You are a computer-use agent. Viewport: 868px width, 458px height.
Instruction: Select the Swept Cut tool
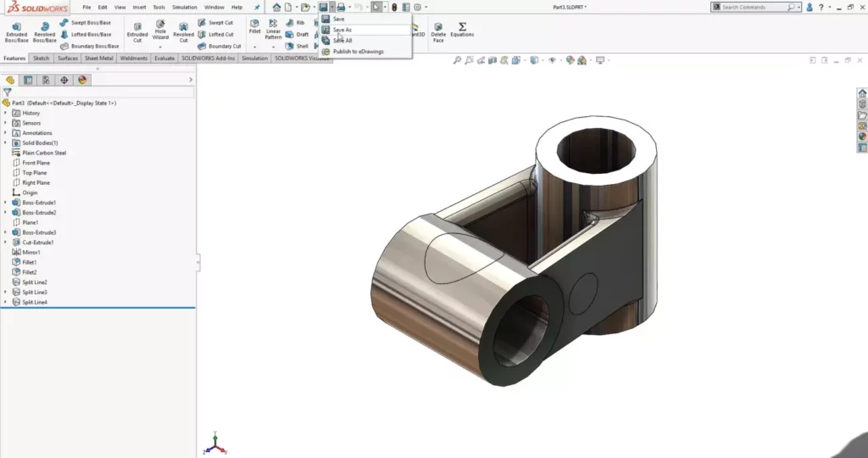tap(215, 23)
